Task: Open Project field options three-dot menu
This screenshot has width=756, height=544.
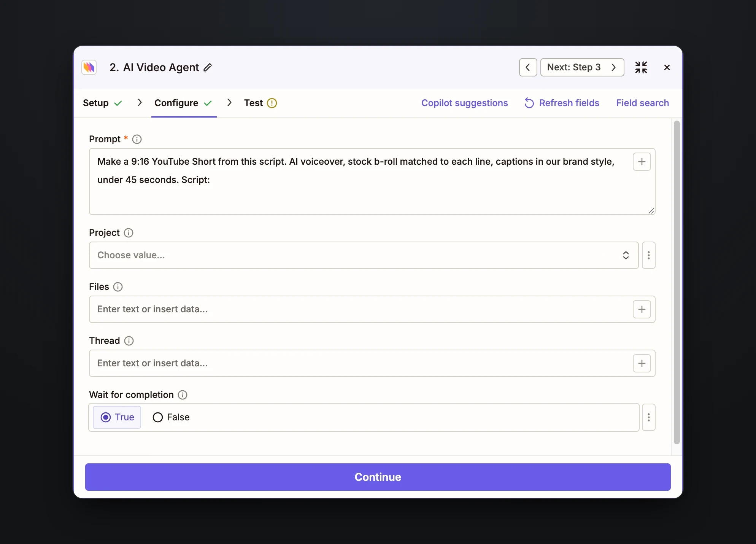Action: [x=649, y=255]
